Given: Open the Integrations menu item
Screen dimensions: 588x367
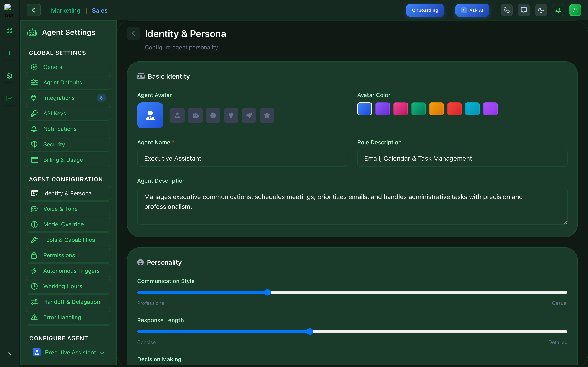Looking at the screenshot, I should [69, 98].
